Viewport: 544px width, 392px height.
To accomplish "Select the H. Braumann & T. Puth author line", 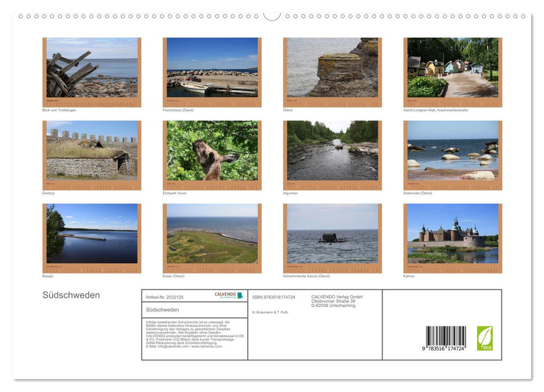I will 270,312.
